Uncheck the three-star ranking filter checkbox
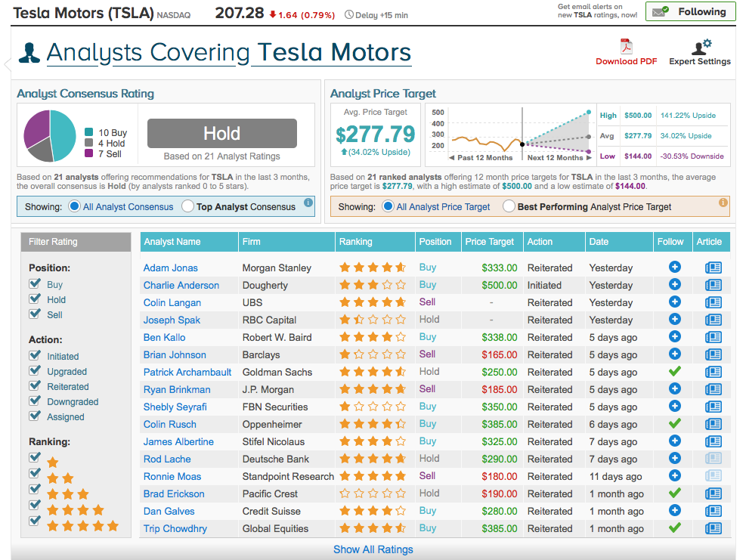746x560 pixels. click(35, 489)
